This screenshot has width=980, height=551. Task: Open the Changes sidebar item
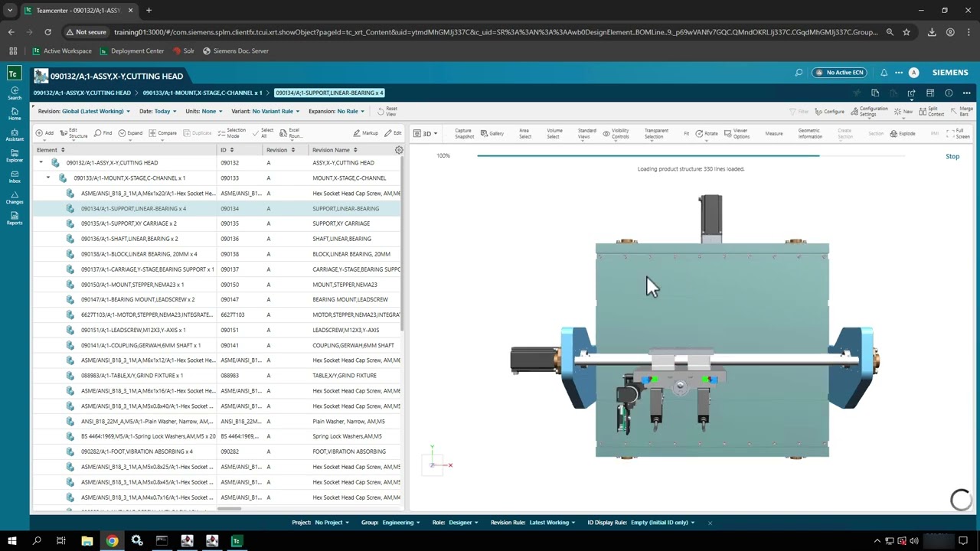[15, 197]
